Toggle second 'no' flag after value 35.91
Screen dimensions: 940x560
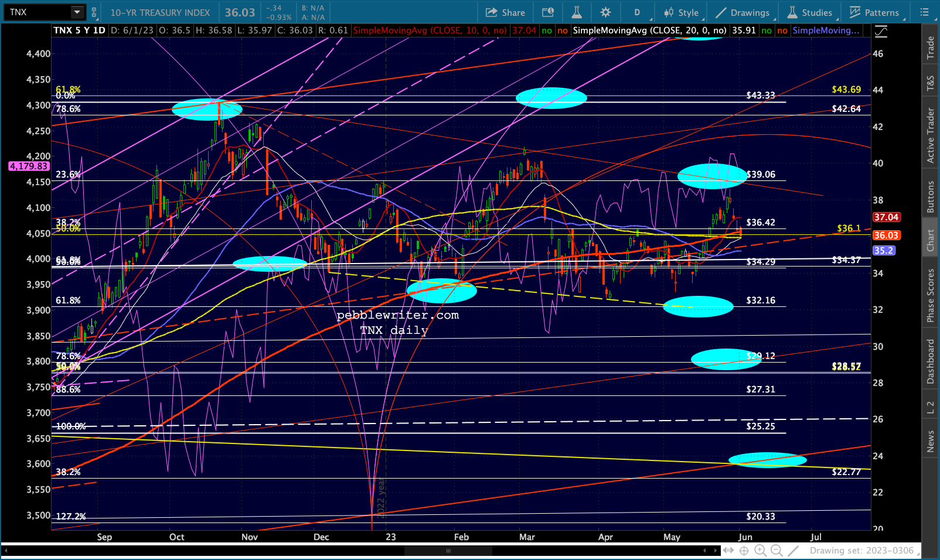coord(782,30)
